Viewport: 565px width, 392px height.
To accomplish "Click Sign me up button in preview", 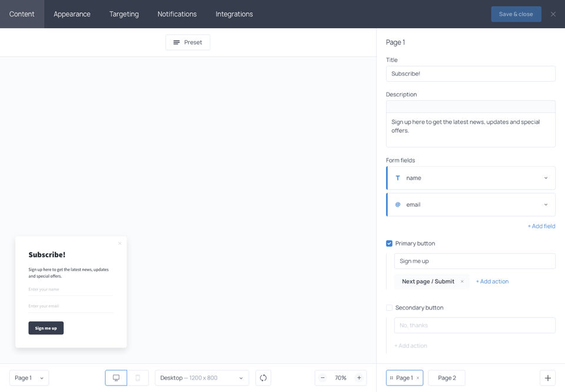I will [46, 328].
